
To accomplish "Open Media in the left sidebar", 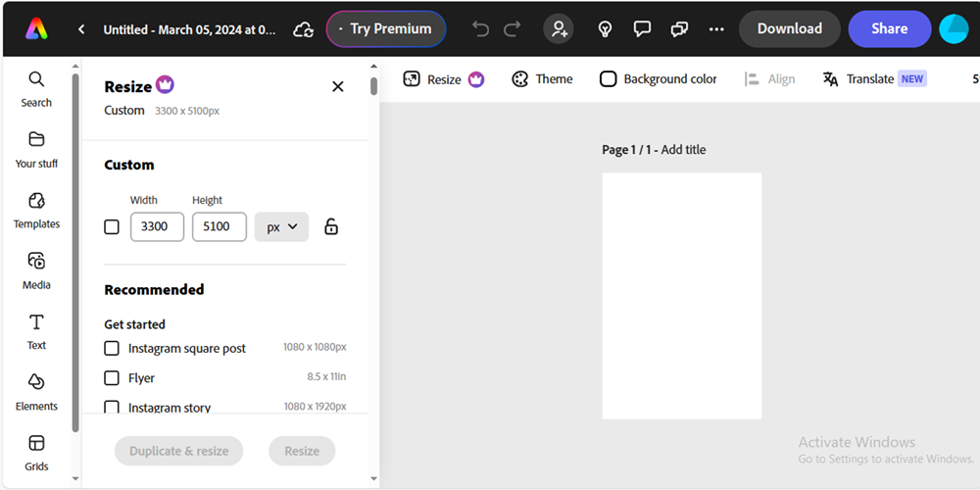I will coord(36,269).
